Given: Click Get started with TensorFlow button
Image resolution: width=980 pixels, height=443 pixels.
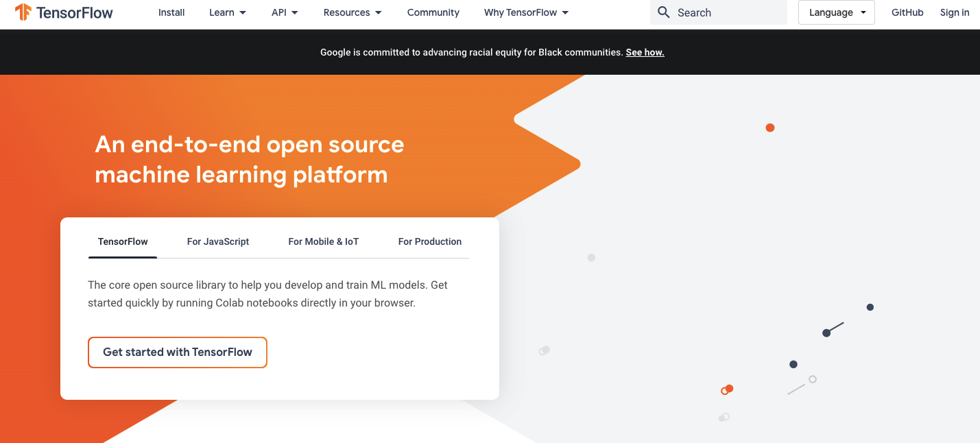Looking at the screenshot, I should pyautogui.click(x=178, y=352).
